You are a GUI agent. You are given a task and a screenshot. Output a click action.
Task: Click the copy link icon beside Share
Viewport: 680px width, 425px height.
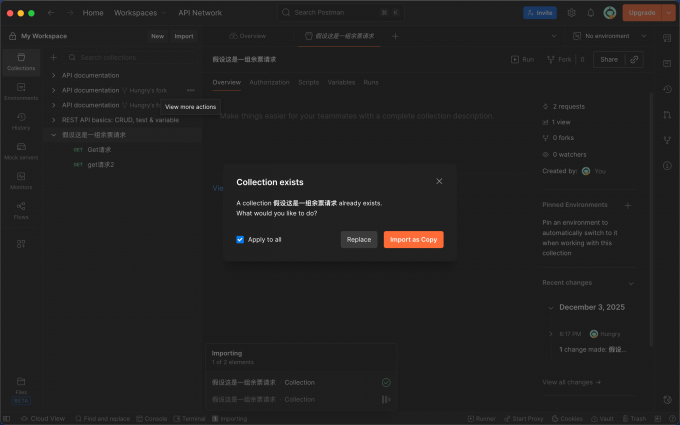tap(634, 59)
